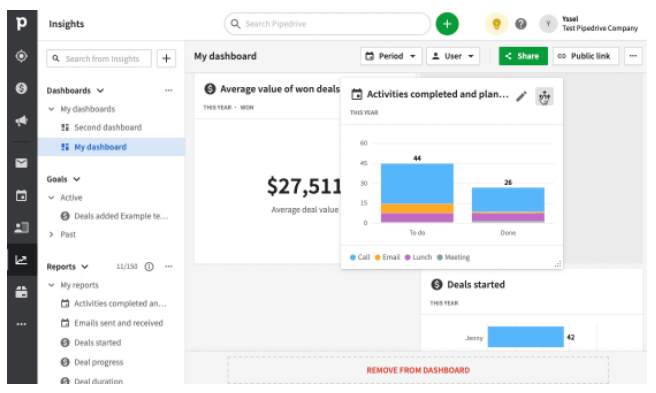
Task: Collapse the My dashboards tree node
Action: pyautogui.click(x=51, y=109)
